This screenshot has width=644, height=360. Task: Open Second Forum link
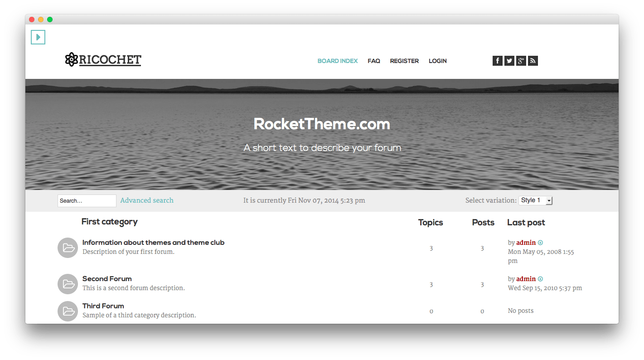tap(107, 278)
